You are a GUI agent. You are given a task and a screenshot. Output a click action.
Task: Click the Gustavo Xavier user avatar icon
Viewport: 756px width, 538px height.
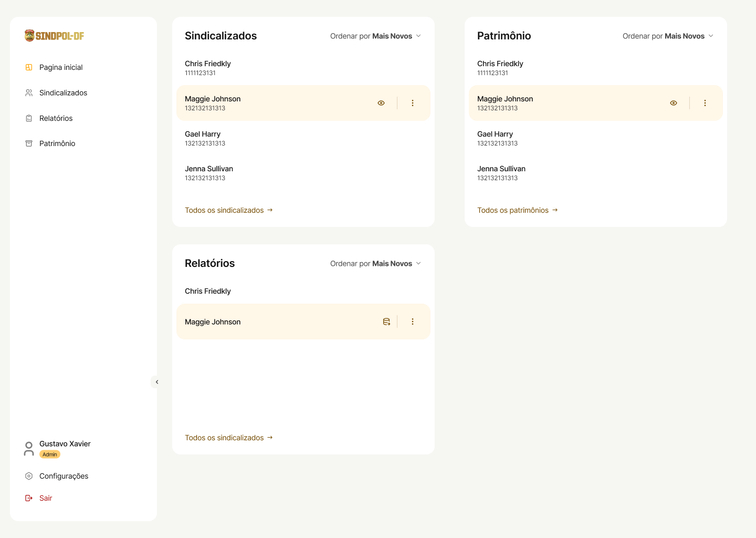coord(29,449)
